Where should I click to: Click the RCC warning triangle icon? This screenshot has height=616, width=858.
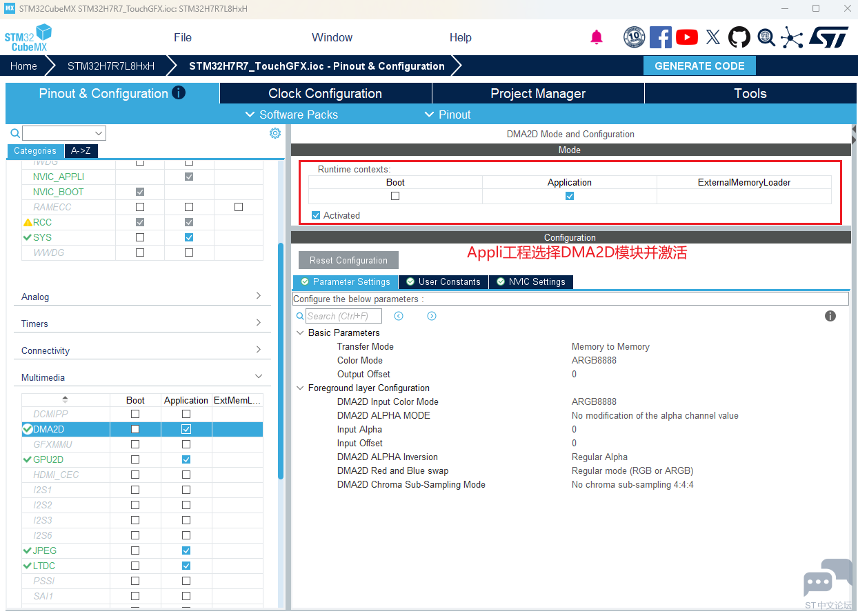28,222
